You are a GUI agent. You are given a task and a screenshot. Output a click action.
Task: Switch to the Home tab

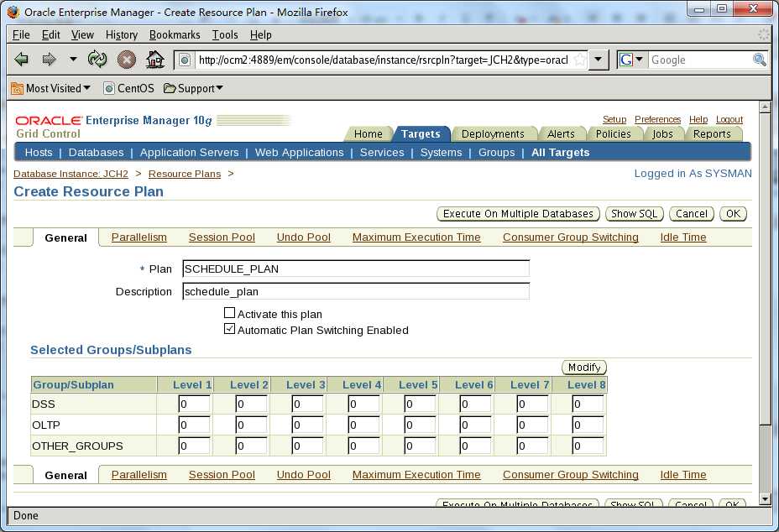[369, 134]
